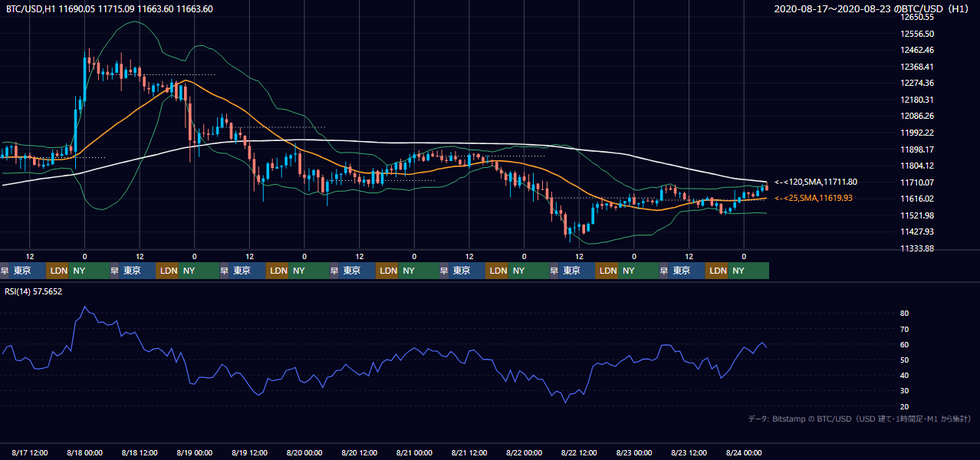
Task: Select the 8/22 00:00 time label
Action: click(x=525, y=452)
